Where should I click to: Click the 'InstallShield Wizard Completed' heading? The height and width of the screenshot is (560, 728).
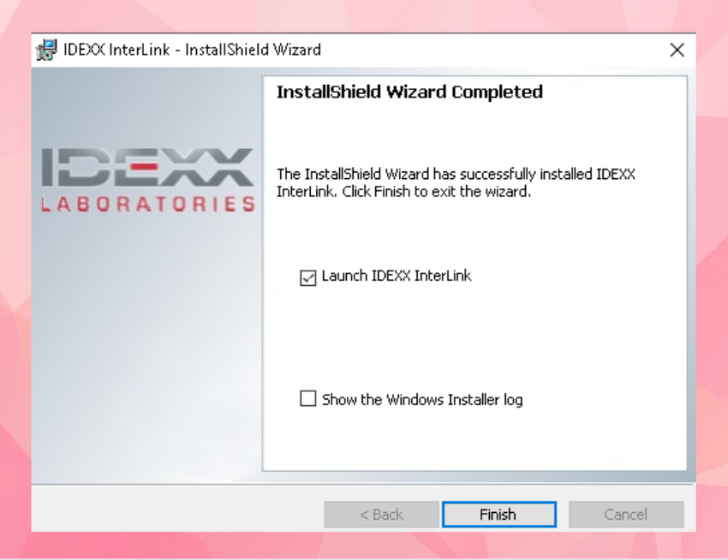pyautogui.click(x=409, y=92)
